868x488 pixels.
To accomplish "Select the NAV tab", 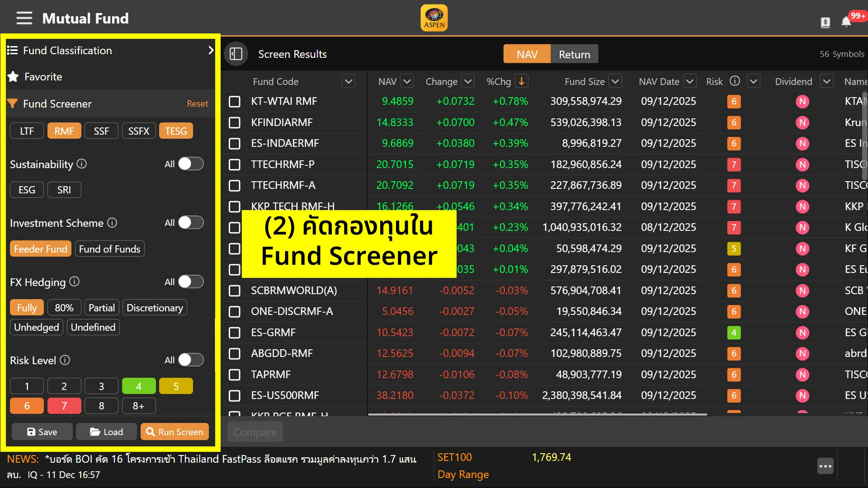I will coord(527,54).
